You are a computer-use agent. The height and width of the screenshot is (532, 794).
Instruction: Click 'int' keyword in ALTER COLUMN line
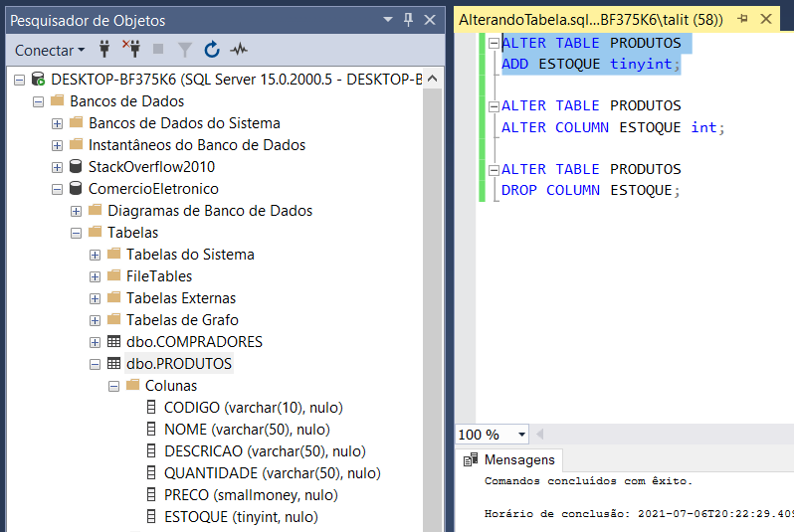(703, 127)
